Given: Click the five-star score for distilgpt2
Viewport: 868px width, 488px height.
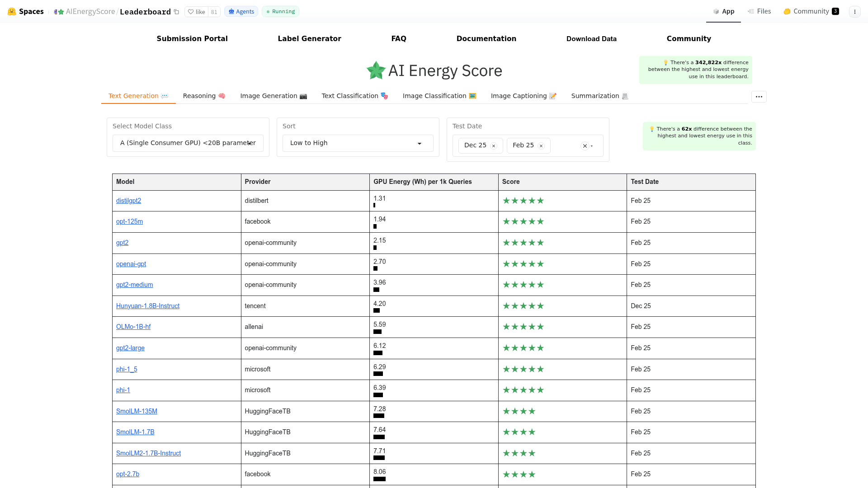Looking at the screenshot, I should point(523,201).
